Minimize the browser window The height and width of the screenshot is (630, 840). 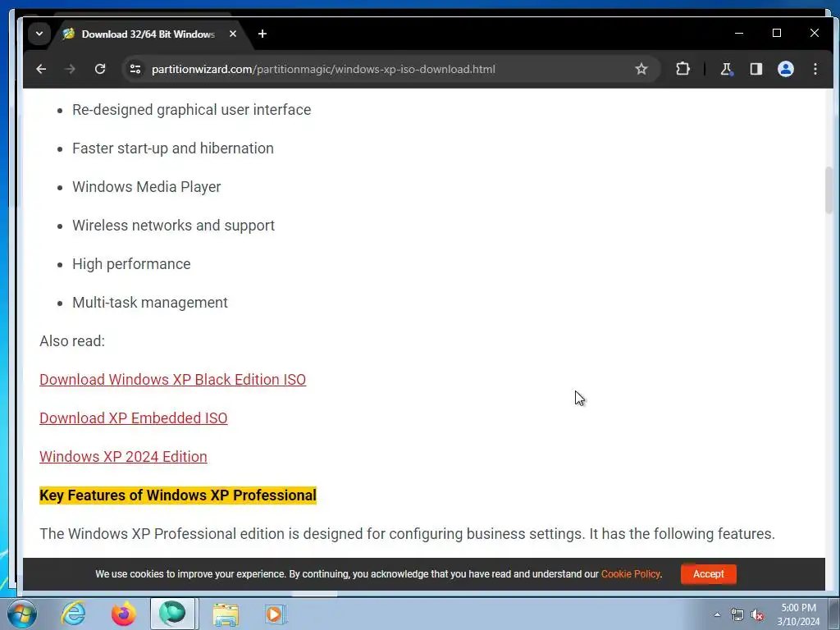coord(739,33)
